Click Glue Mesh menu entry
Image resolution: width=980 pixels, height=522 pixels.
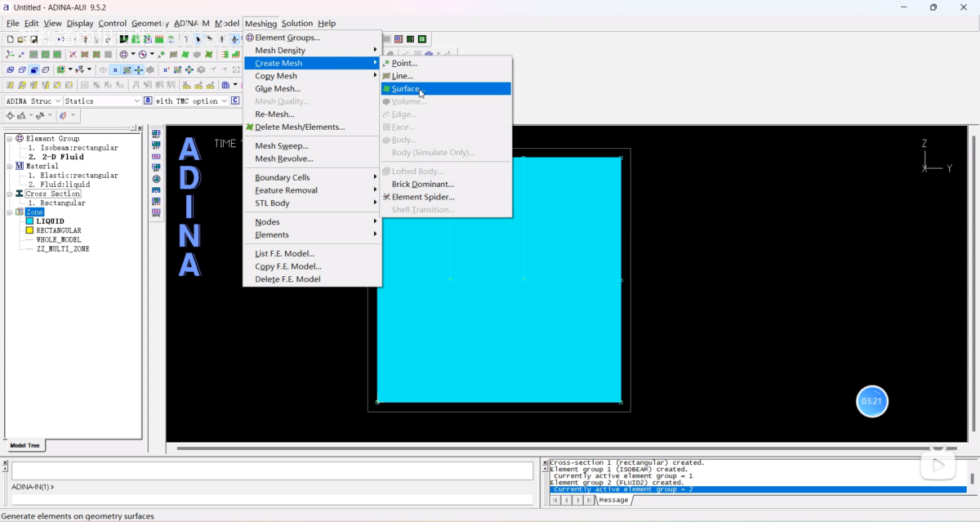coord(313,88)
